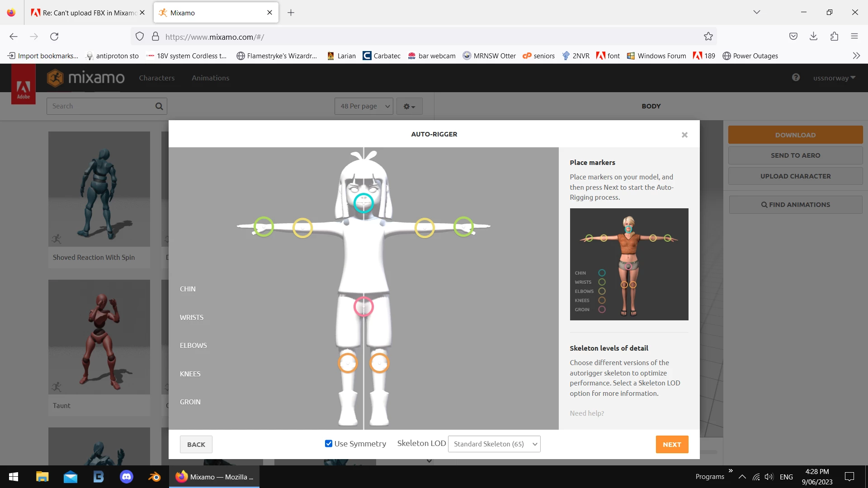Click the yellow elbow marker on right arm

(425, 228)
